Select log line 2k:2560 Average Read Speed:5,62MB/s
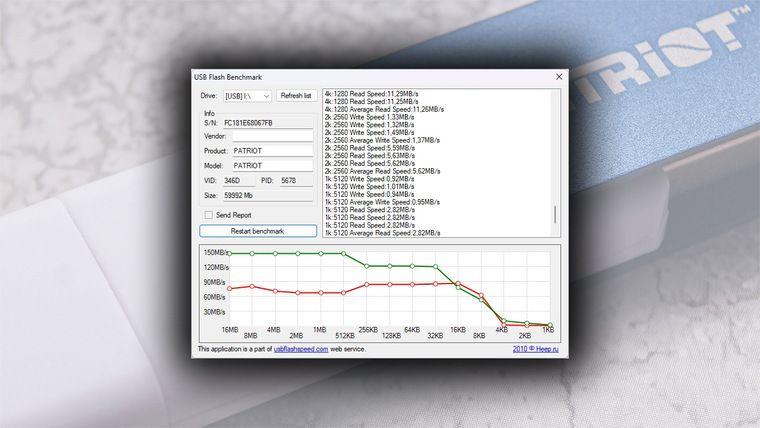Screen dimensions: 760x428 pos(382,171)
